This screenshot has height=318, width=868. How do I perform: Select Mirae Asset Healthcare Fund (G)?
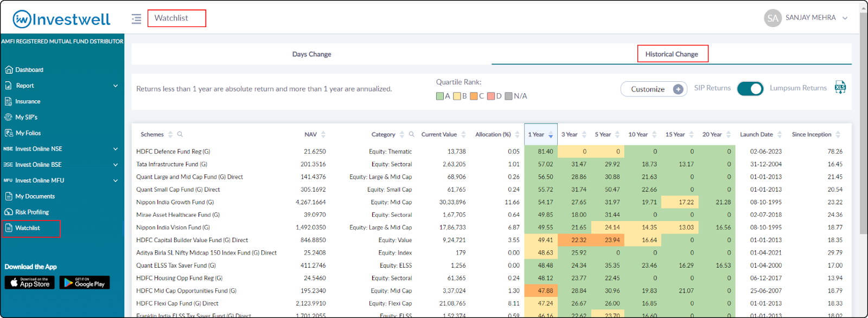178,215
